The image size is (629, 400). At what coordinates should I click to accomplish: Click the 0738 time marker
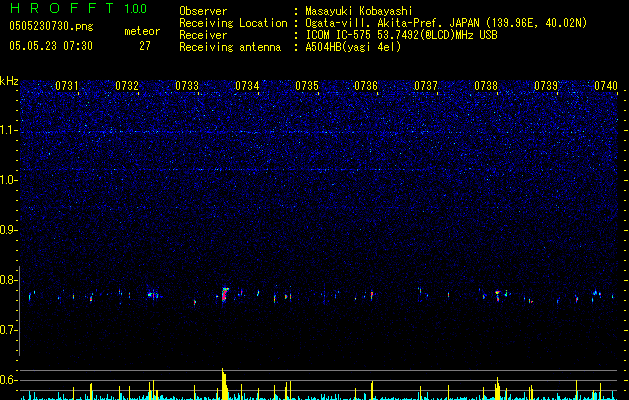tap(486, 86)
